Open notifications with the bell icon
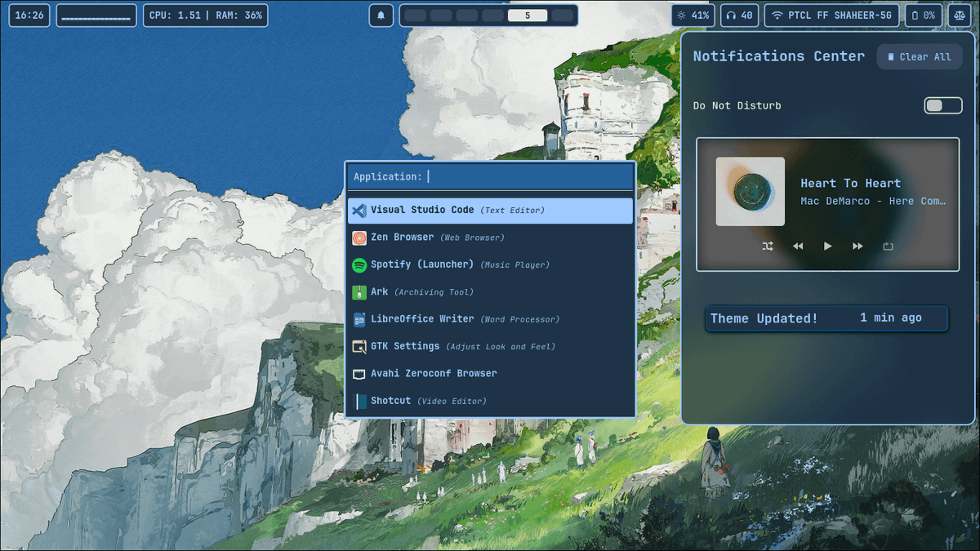980x551 pixels. 381,16
